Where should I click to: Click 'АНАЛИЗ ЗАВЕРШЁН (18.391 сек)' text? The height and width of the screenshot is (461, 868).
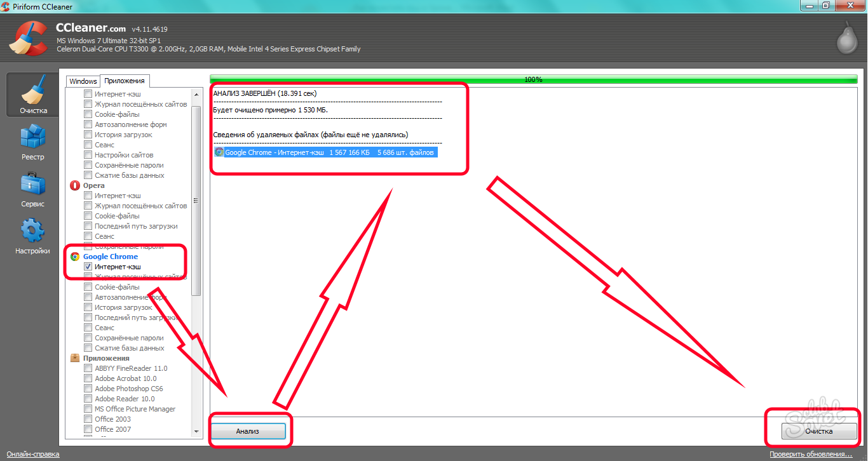tap(265, 93)
